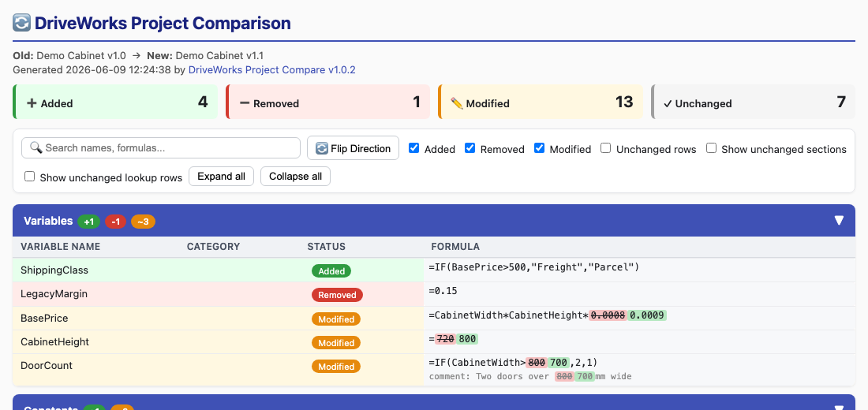
Task: Click the minus icon on Removed card
Action: coord(245,103)
